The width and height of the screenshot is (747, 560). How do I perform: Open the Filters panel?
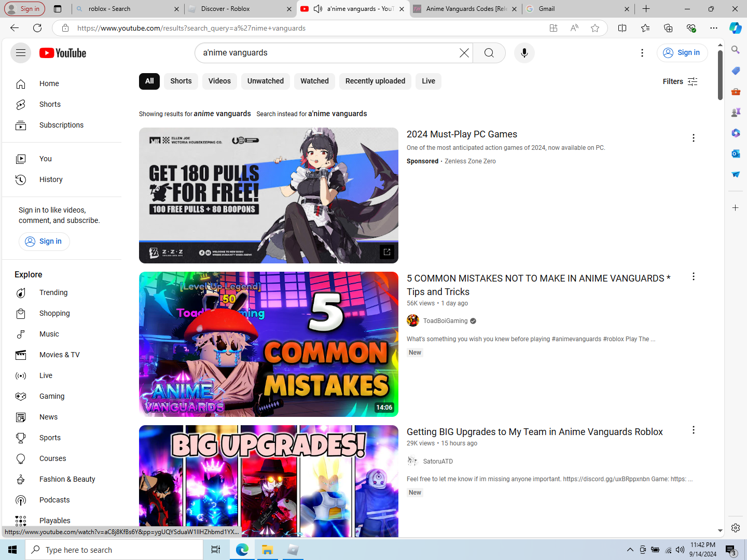tap(680, 81)
